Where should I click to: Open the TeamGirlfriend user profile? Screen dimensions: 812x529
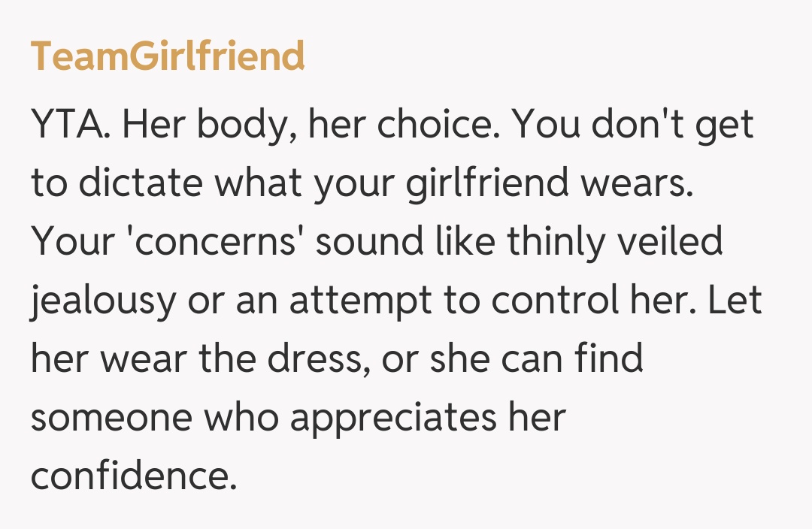point(168,56)
